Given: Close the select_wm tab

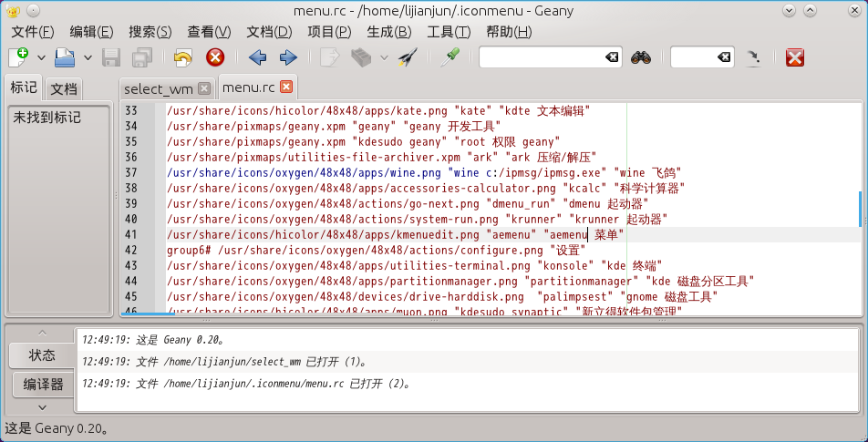Looking at the screenshot, I should point(204,88).
